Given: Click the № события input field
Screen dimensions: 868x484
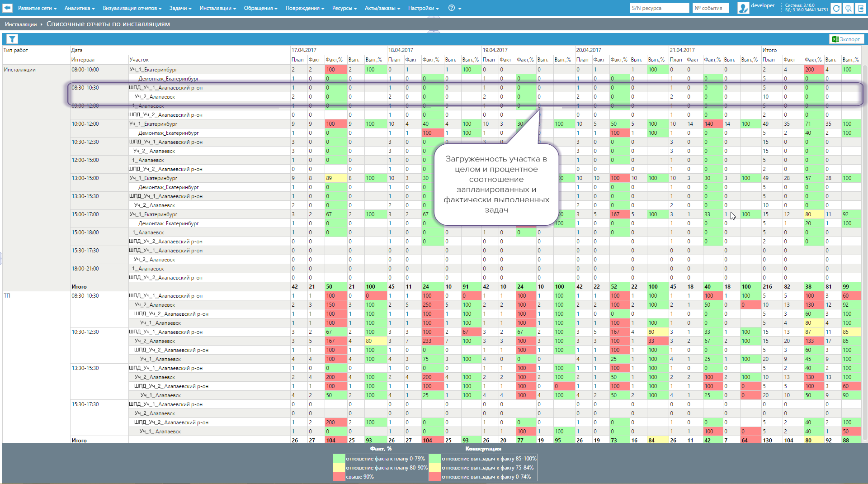Looking at the screenshot, I should pos(711,8).
